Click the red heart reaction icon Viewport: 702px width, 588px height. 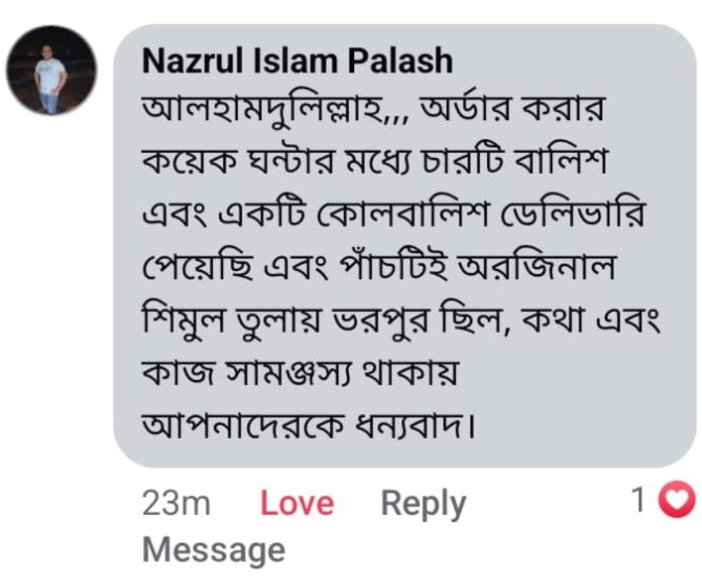point(680,501)
